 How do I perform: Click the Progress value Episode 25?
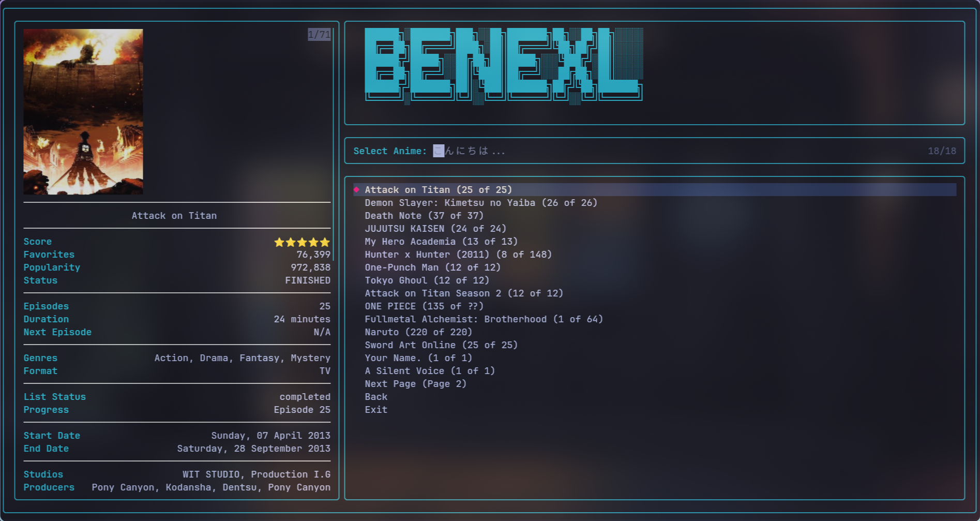[302, 410]
